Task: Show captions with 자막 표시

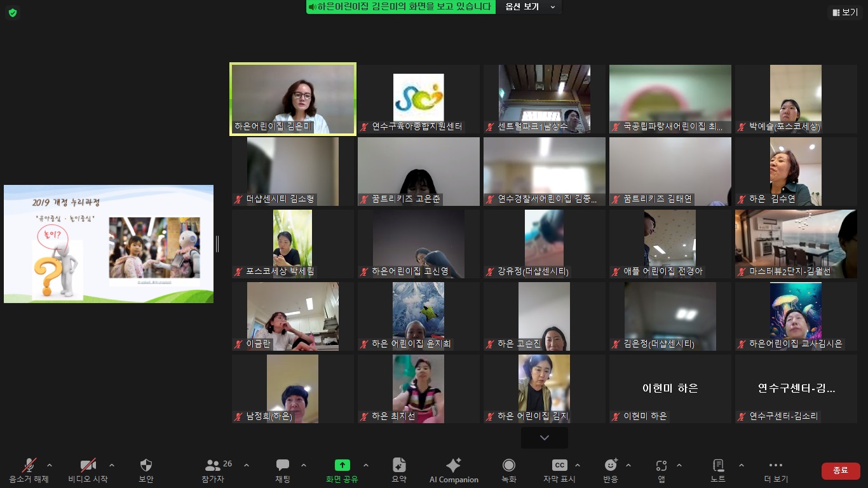Action: coord(559,471)
